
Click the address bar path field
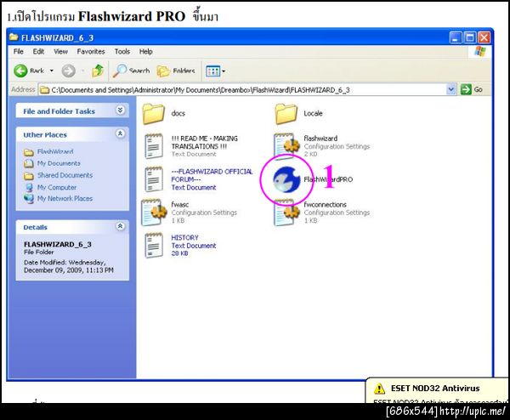(x=242, y=90)
